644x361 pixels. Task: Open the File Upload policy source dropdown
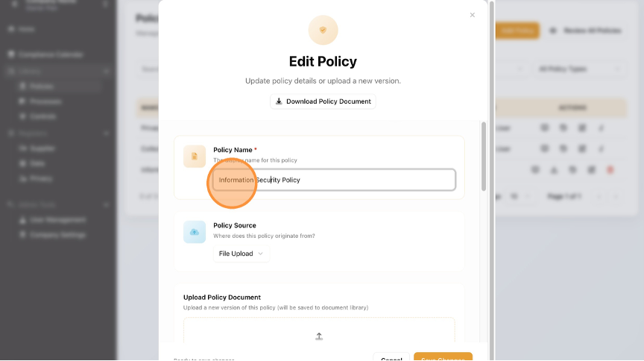click(x=241, y=254)
